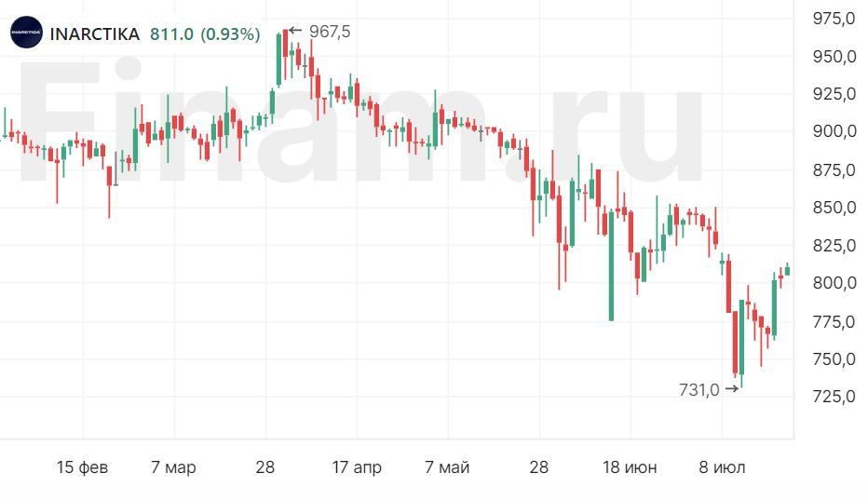
Task: Click the 975,0 price axis label
Action: pos(834,19)
